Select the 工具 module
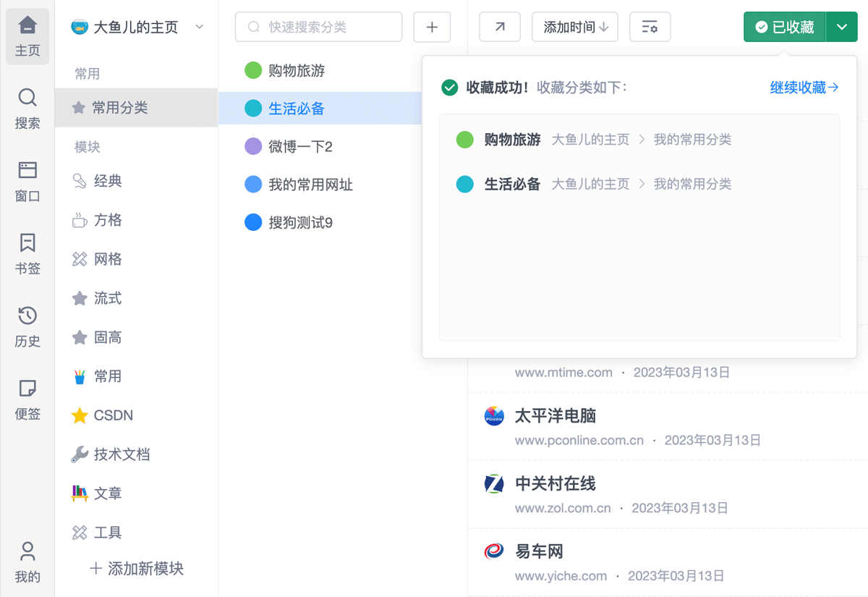 click(136, 533)
